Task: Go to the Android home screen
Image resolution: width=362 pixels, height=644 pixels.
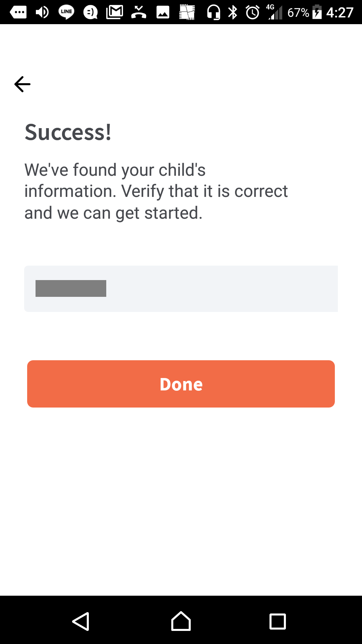Action: [x=181, y=621]
